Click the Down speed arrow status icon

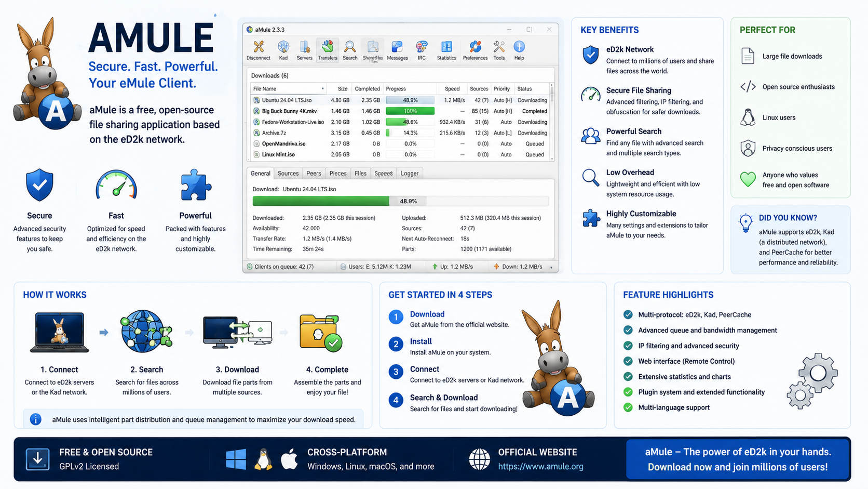click(x=496, y=267)
